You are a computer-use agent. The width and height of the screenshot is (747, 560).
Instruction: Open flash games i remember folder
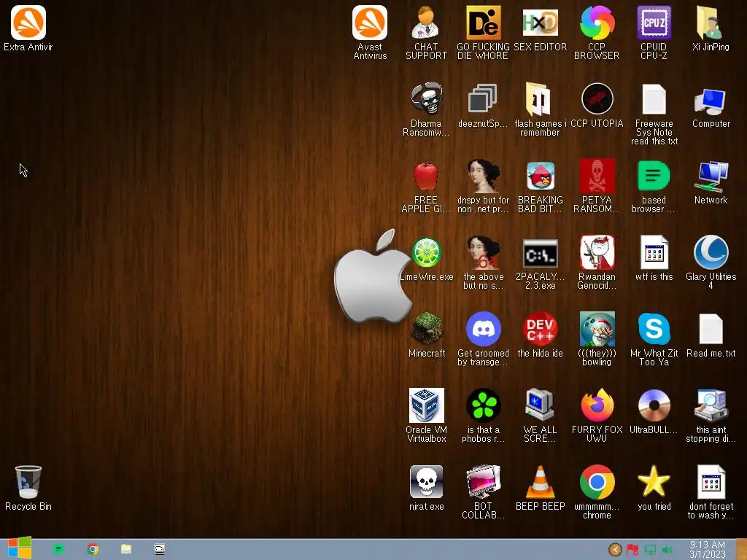540,109
